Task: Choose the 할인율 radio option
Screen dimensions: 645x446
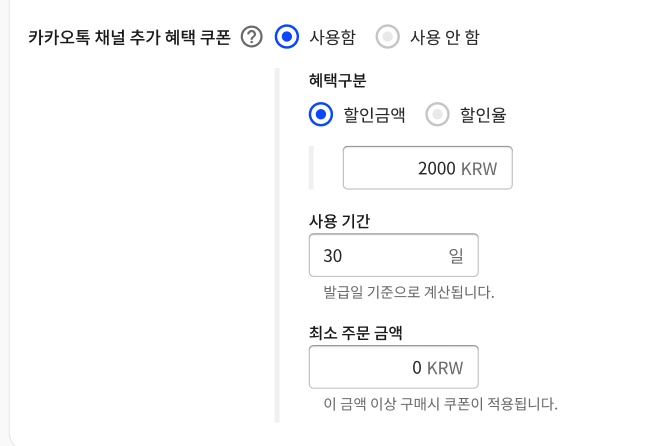Action: pyautogui.click(x=437, y=115)
